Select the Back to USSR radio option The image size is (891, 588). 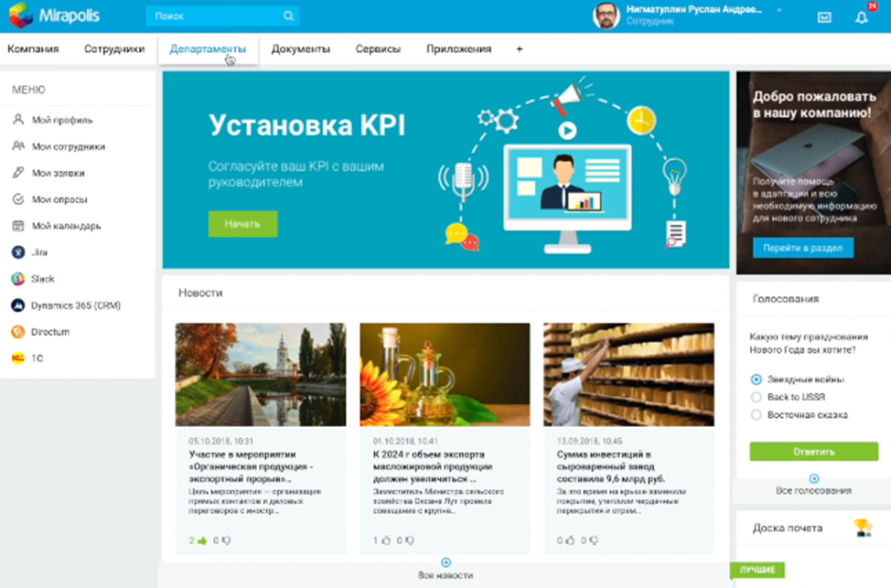point(756,397)
